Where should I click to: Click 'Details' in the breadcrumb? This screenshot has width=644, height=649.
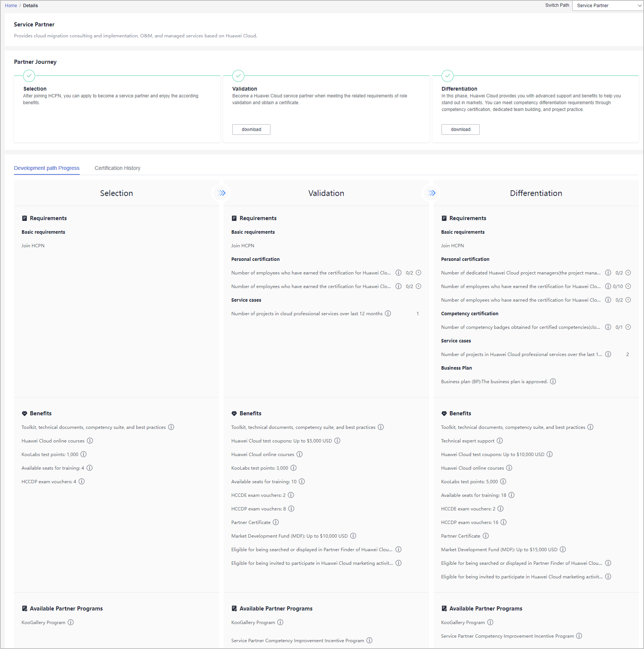31,6
